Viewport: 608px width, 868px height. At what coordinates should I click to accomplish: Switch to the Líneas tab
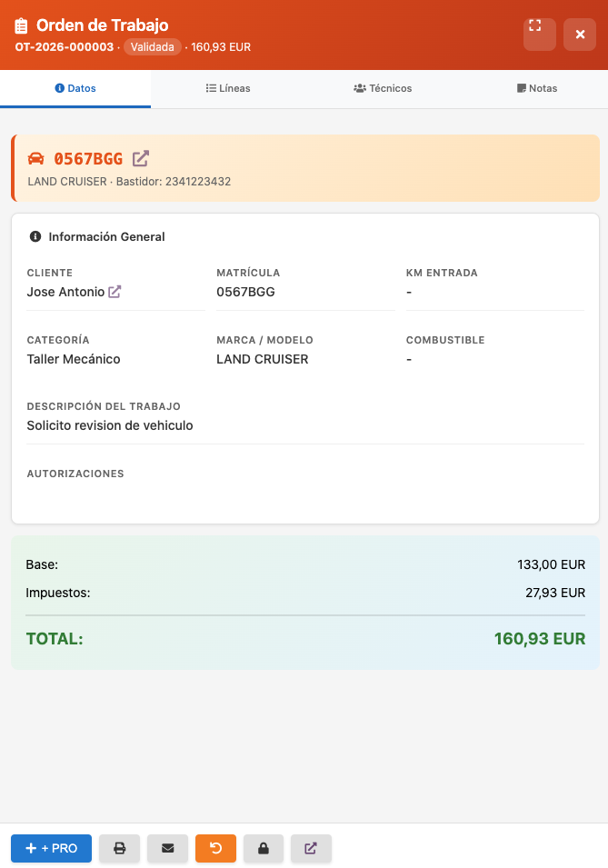pyautogui.click(x=228, y=88)
